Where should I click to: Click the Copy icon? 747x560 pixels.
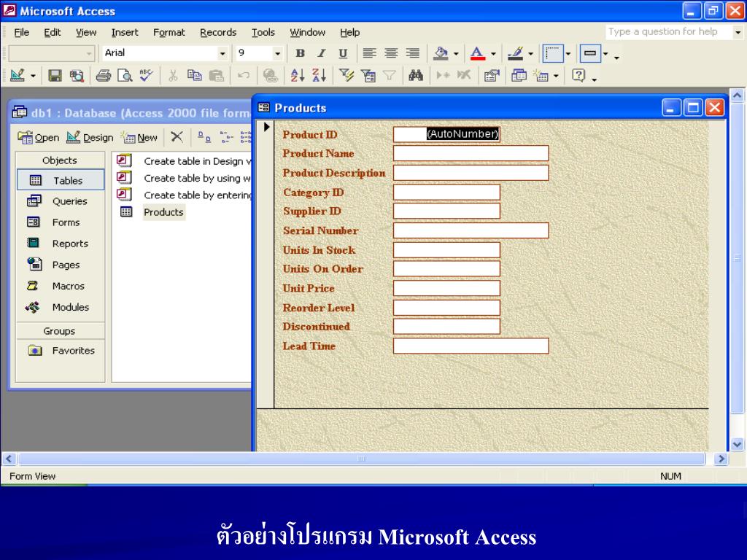[x=194, y=75]
